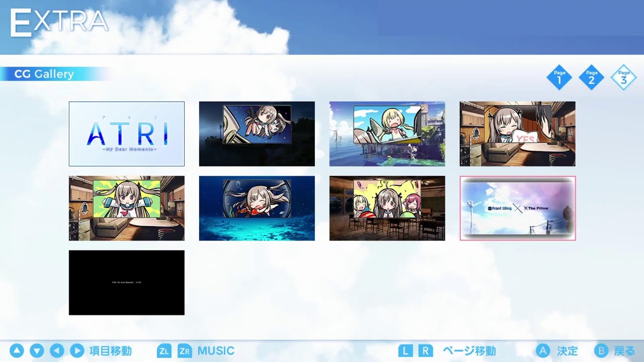View the night sky scene CG thumbnail
The height and width of the screenshot is (362, 644).
click(x=257, y=133)
